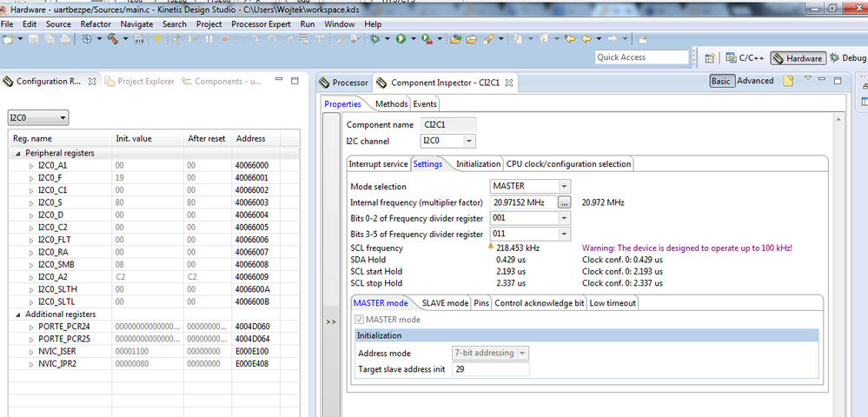Click the flashlight Search icon

tap(488, 39)
